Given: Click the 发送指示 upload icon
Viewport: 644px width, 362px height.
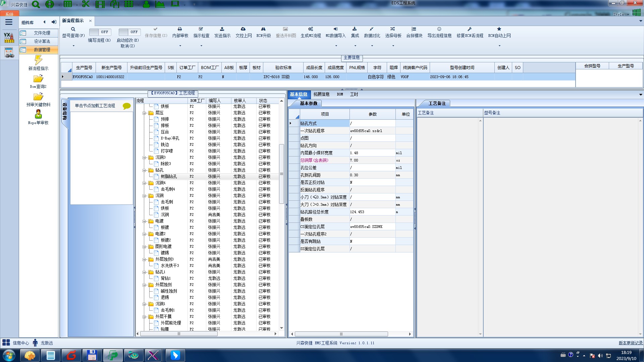Looking at the screenshot, I should 222,29.
